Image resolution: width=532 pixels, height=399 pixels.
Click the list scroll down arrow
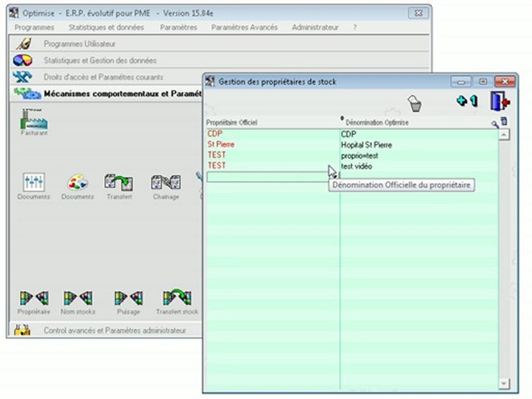[x=504, y=383]
